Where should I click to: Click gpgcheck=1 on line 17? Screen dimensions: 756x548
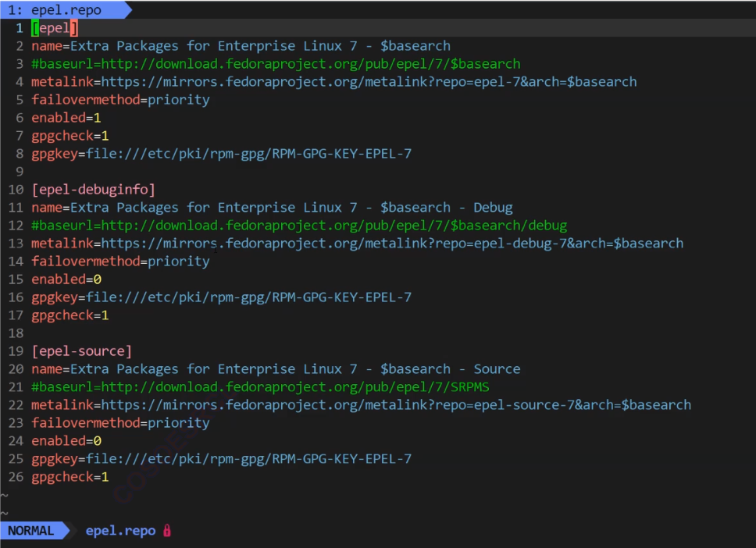pos(70,315)
